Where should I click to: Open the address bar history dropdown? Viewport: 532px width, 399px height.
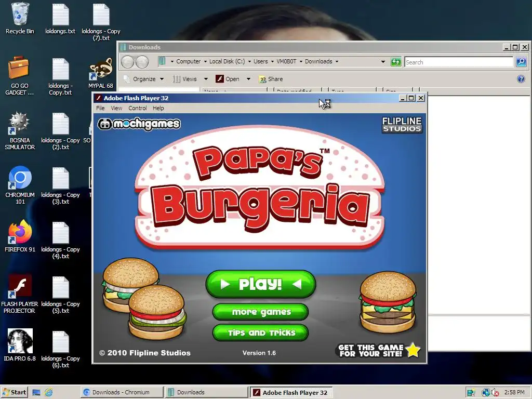point(383,62)
